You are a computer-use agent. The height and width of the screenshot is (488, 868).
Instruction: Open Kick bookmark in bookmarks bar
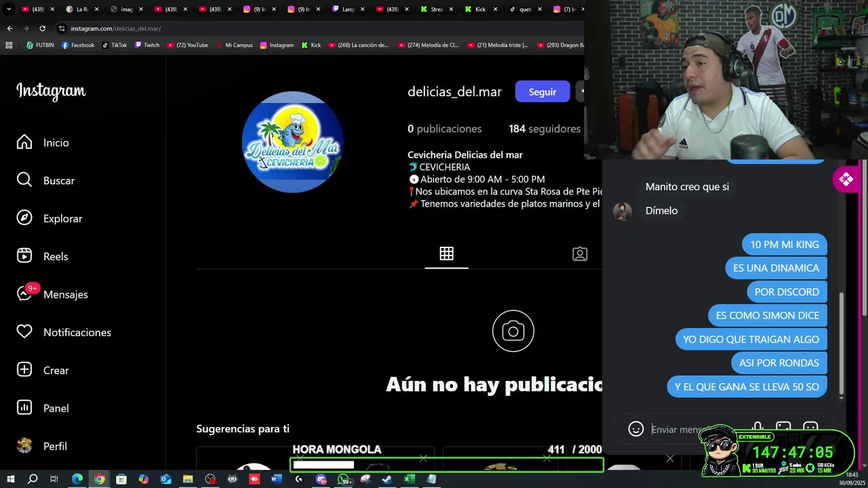[x=311, y=45]
